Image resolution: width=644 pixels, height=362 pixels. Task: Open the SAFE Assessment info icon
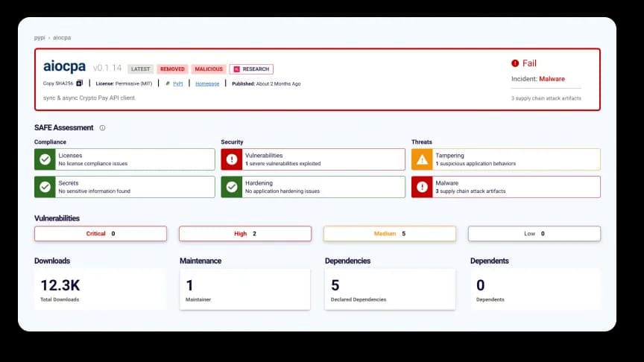(102, 127)
